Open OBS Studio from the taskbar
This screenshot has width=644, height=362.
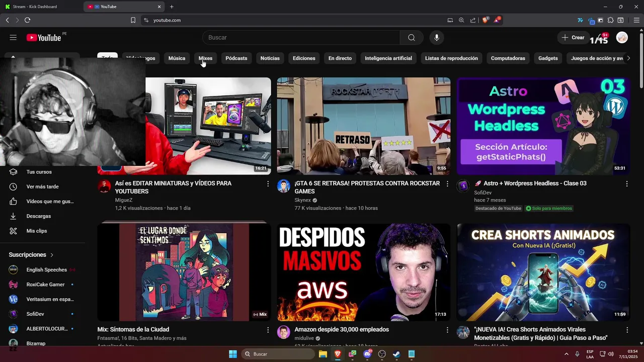click(x=382, y=354)
